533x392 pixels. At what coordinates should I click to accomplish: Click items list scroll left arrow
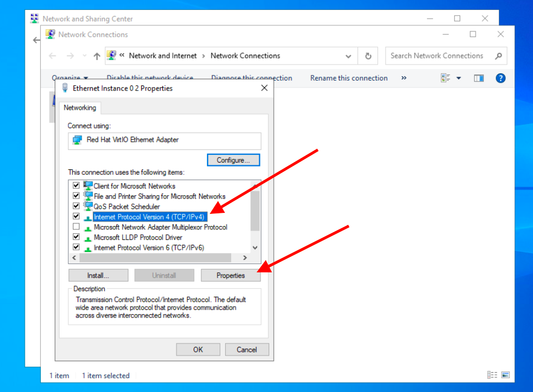(74, 258)
